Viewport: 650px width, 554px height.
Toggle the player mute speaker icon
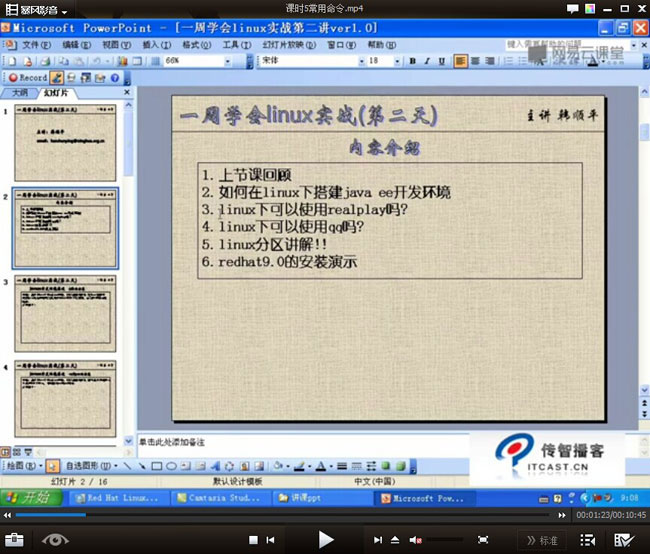pyautogui.click(x=416, y=539)
